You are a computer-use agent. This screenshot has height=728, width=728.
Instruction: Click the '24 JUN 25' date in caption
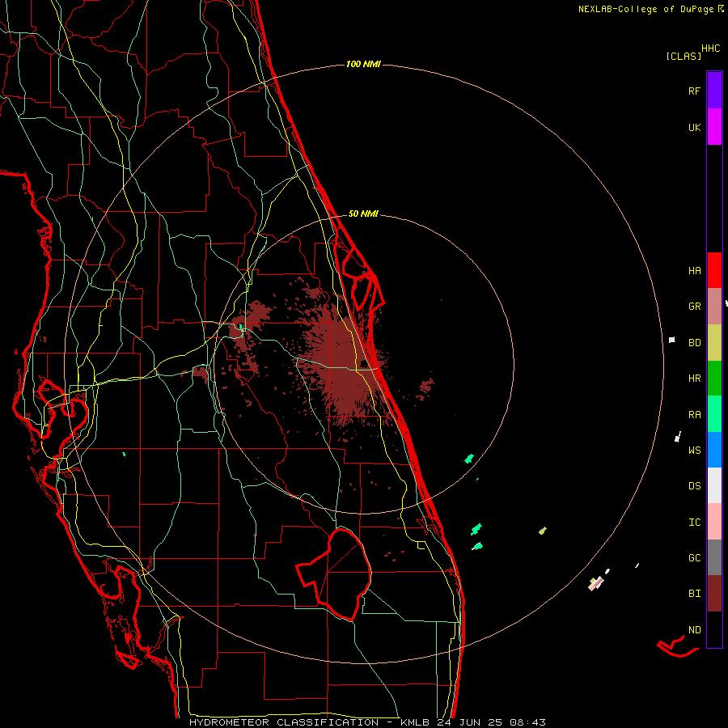click(x=471, y=722)
